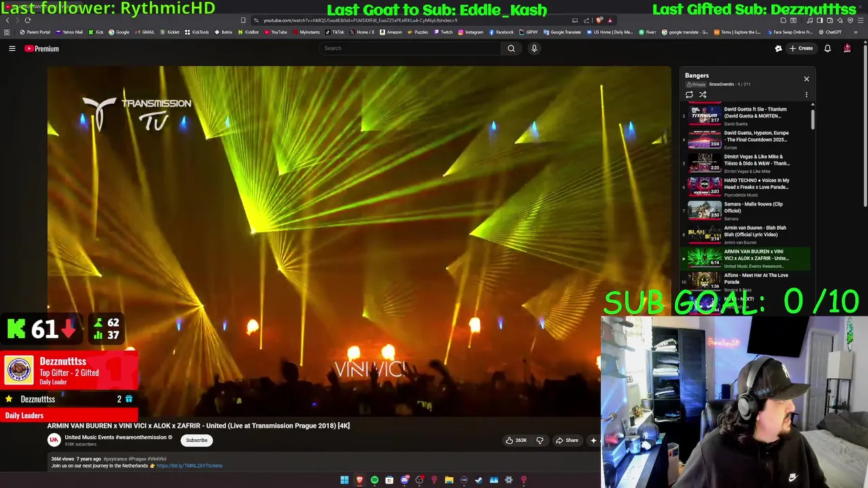
Task: Open Spotify in the taskbar
Action: [x=374, y=481]
